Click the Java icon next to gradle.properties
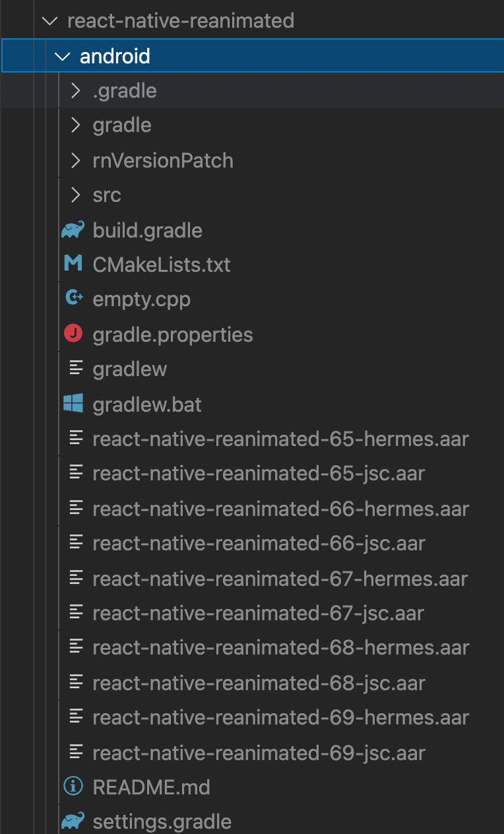 coord(75,334)
